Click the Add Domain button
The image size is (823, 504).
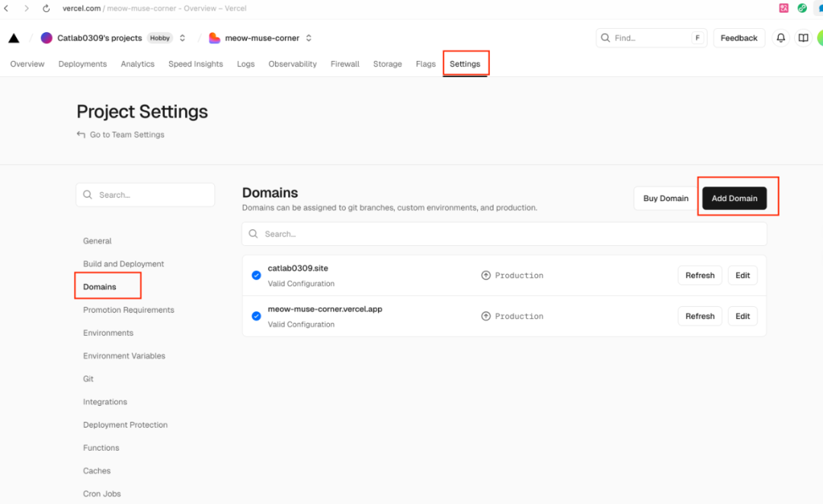(735, 198)
